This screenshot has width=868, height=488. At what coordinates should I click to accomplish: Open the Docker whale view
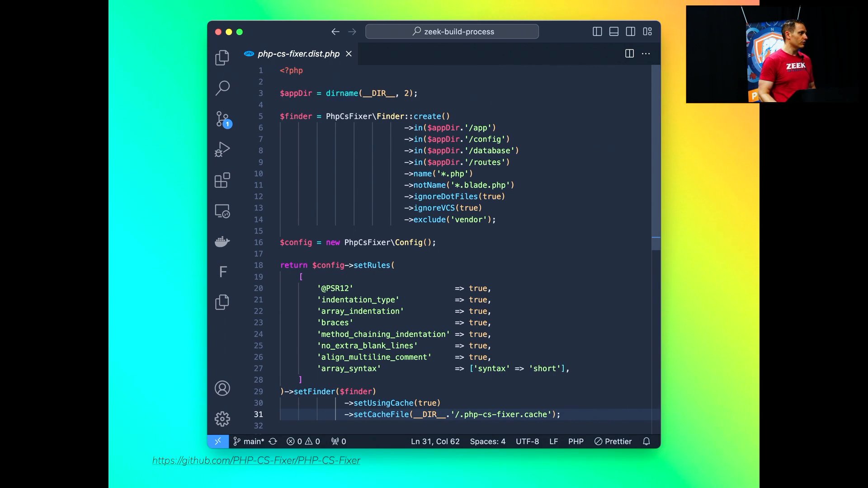click(x=222, y=241)
